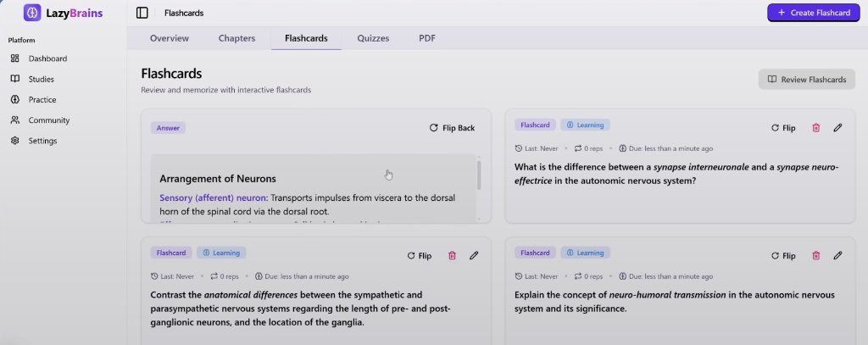
Task: Delete the neuro-humoral transmission flashcard
Action: click(x=816, y=256)
